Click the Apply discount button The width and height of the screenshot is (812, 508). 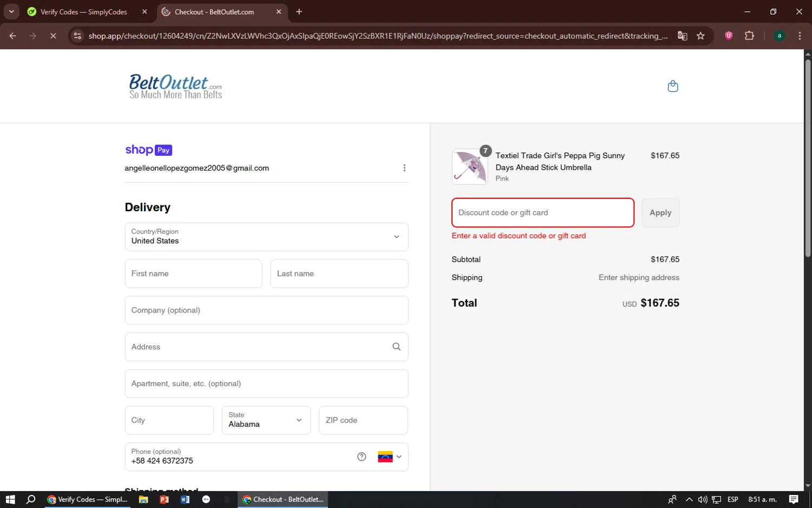tap(660, 212)
